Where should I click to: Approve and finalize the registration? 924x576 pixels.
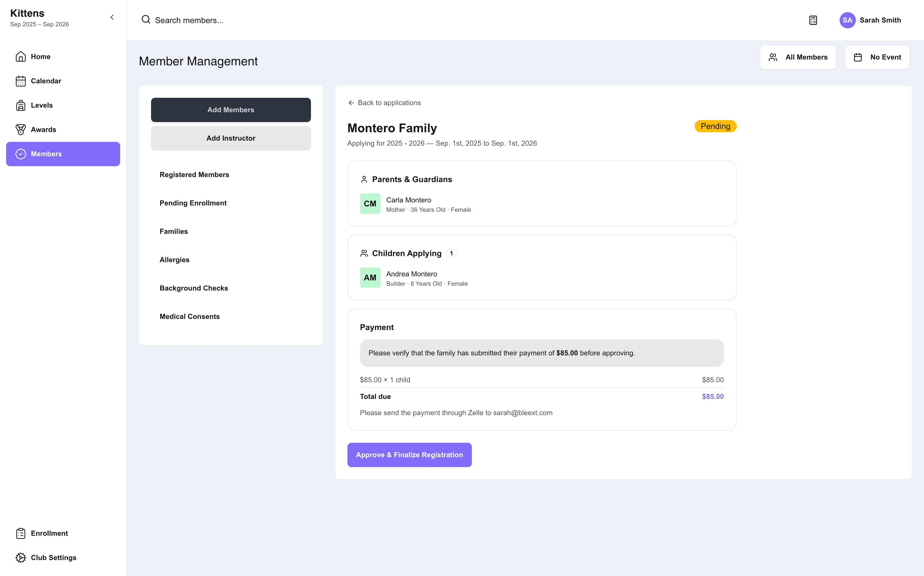tap(409, 455)
